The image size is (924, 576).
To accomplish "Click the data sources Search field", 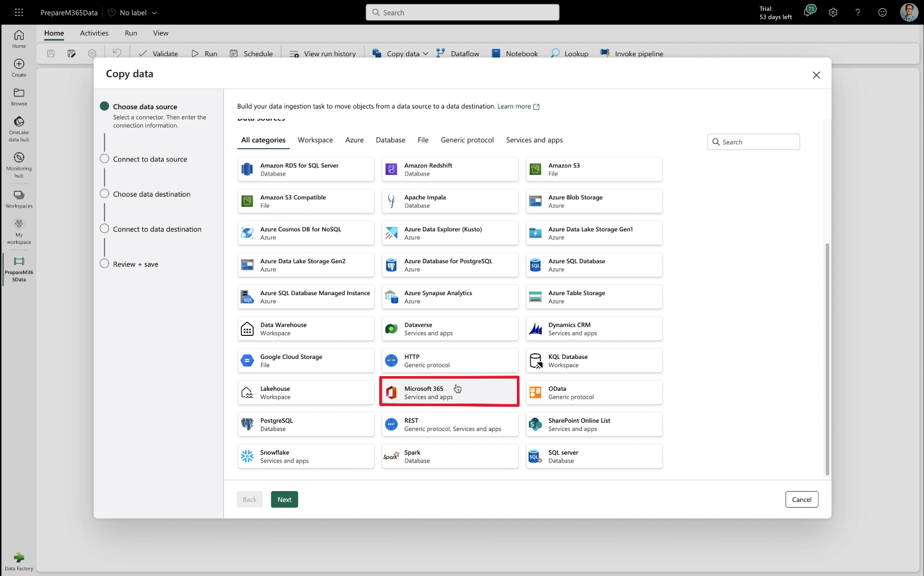I will coord(754,142).
